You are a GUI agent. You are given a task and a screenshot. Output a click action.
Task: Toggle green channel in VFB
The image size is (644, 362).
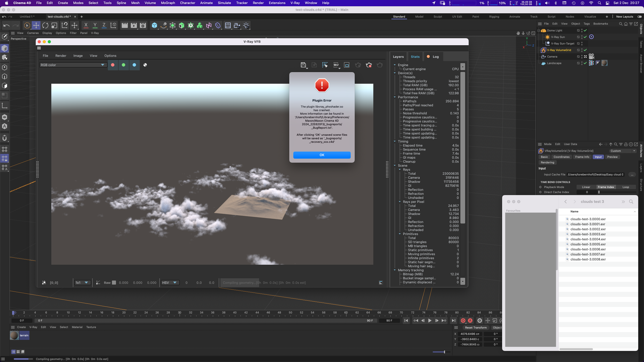[x=124, y=65]
